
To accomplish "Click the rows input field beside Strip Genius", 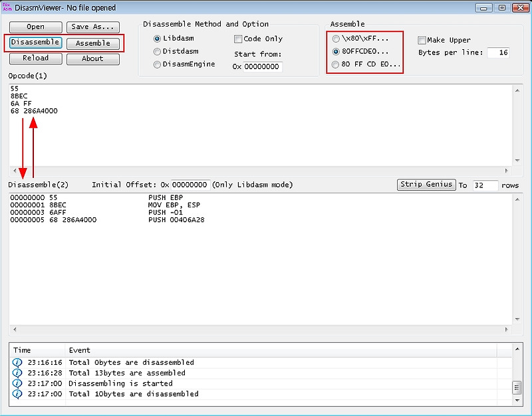I will click(487, 185).
